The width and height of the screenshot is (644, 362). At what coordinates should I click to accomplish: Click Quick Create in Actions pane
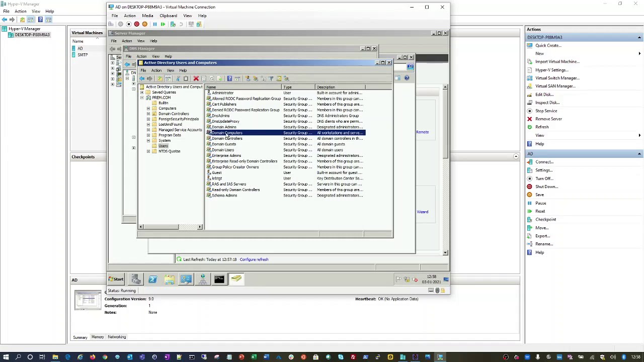click(548, 45)
